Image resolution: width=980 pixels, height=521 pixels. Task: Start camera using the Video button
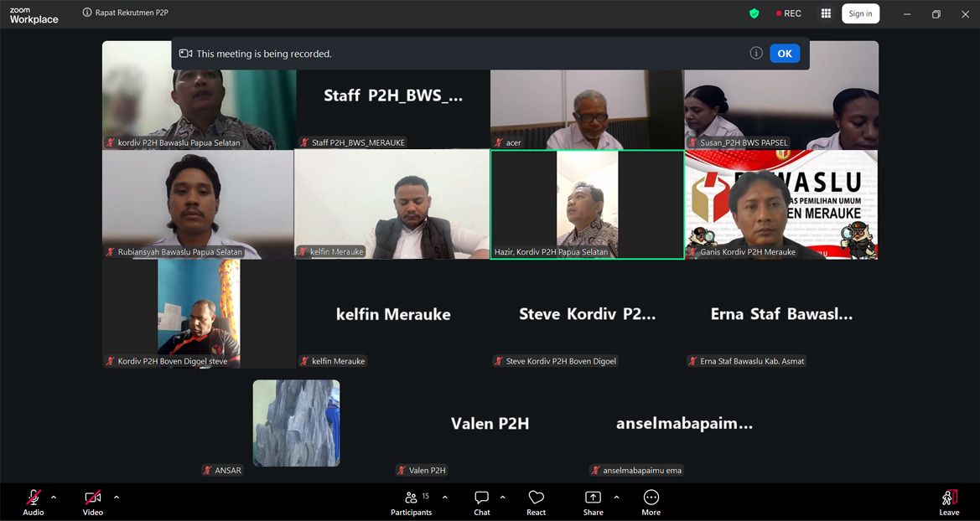92,503
